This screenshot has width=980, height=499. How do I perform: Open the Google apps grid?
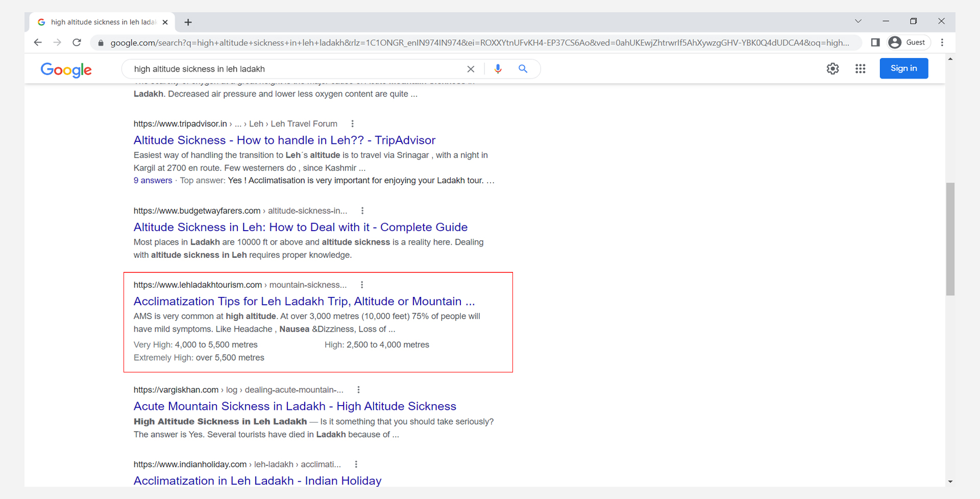(860, 68)
